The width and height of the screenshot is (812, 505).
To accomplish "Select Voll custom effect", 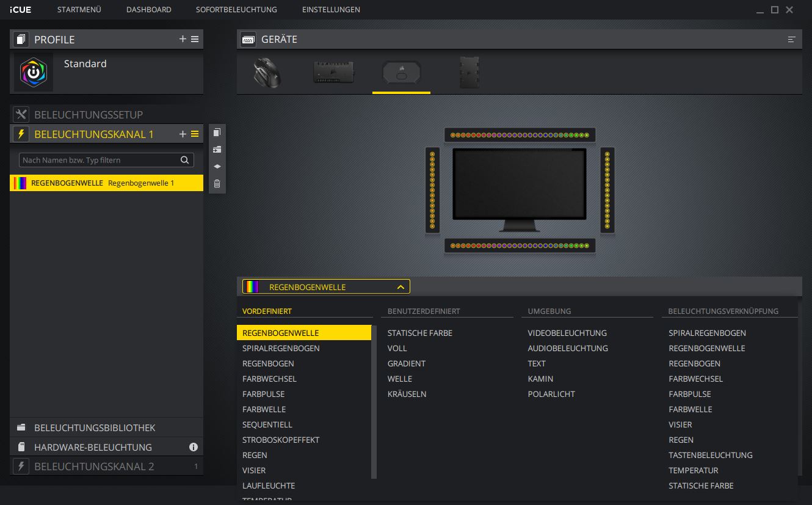I will point(397,348).
